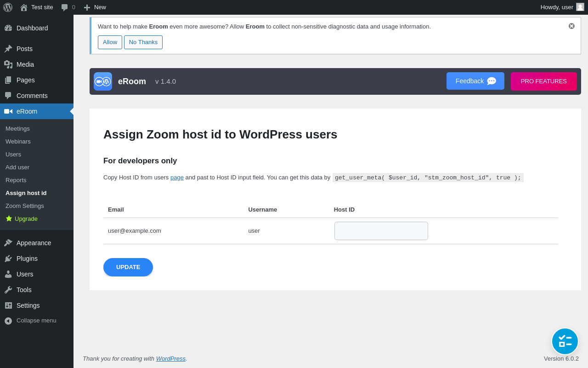This screenshot has width=588, height=368.
Task: Click the Settings sliders icon
Action: tap(8, 305)
